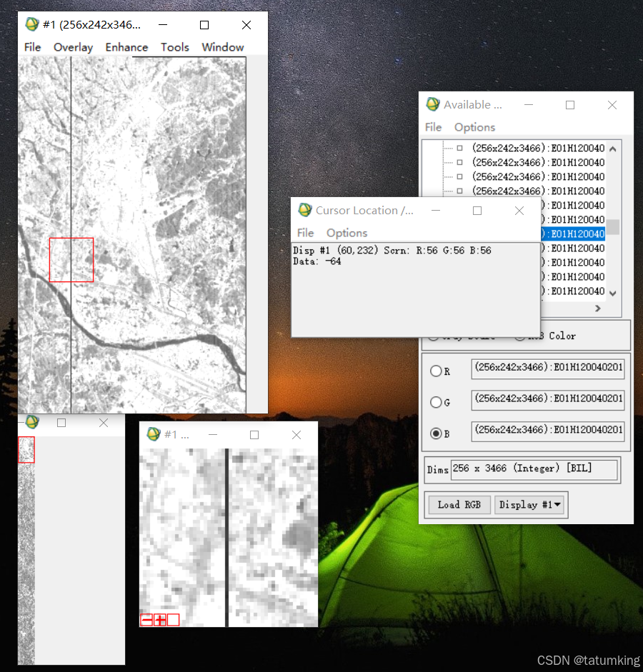643x672 pixels.
Task: Open the Enhance menu
Action: (126, 47)
